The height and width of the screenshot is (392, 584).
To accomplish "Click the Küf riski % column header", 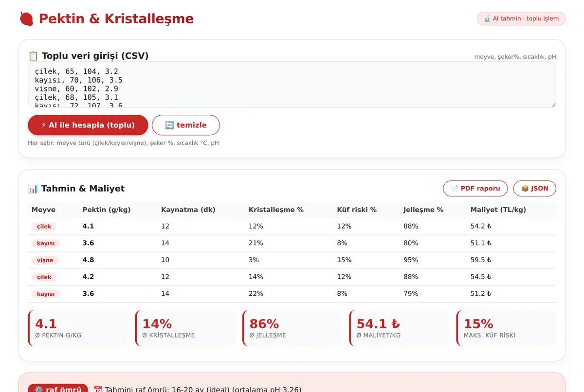I will tap(357, 210).
